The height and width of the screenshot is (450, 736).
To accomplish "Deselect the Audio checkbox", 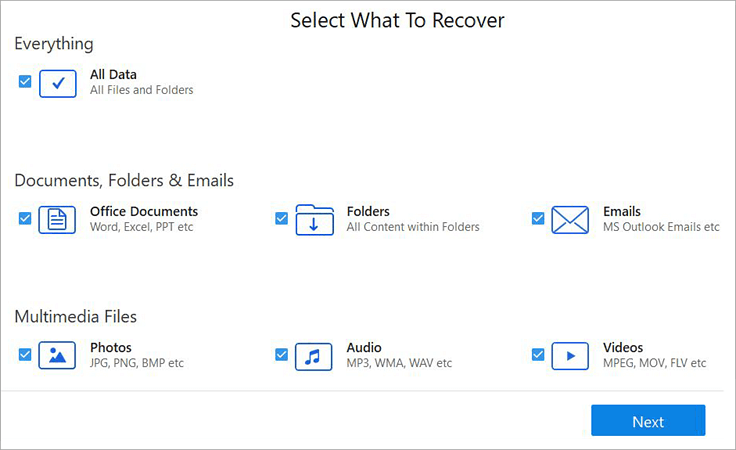I will coord(281,354).
